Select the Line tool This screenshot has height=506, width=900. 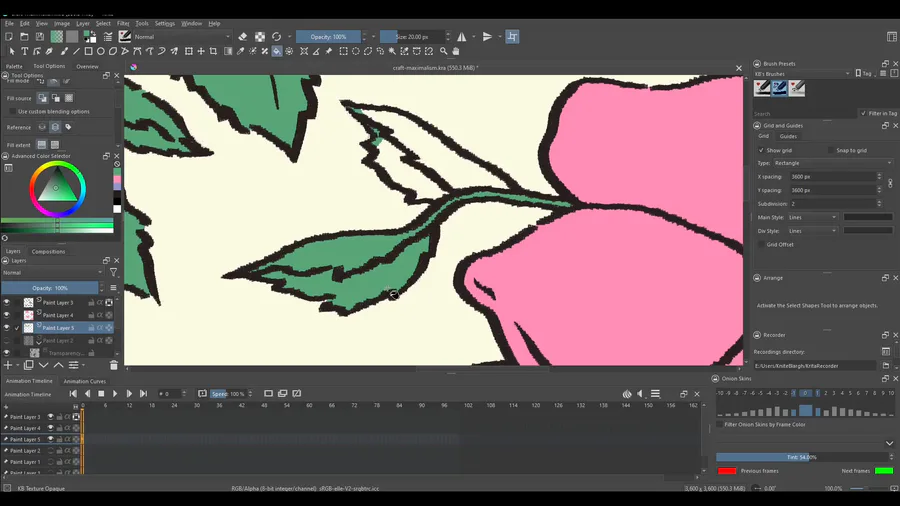click(76, 52)
